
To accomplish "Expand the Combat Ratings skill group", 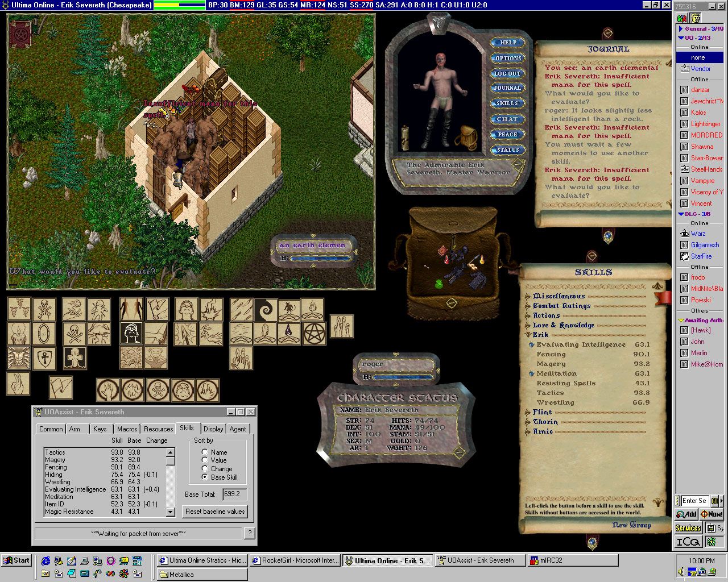I will 528,306.
